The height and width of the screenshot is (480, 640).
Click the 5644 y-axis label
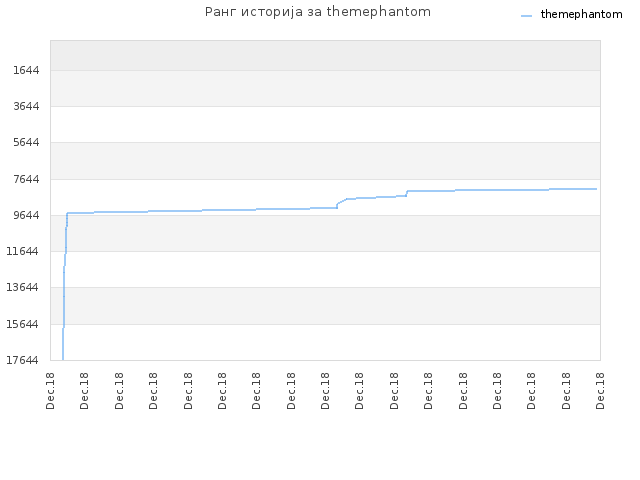[x=26, y=142]
